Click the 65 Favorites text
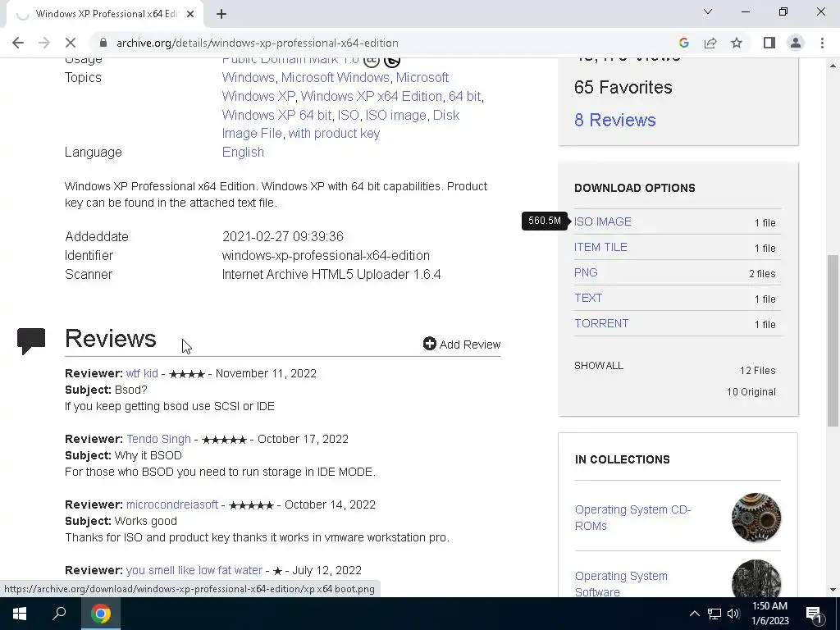 click(623, 87)
